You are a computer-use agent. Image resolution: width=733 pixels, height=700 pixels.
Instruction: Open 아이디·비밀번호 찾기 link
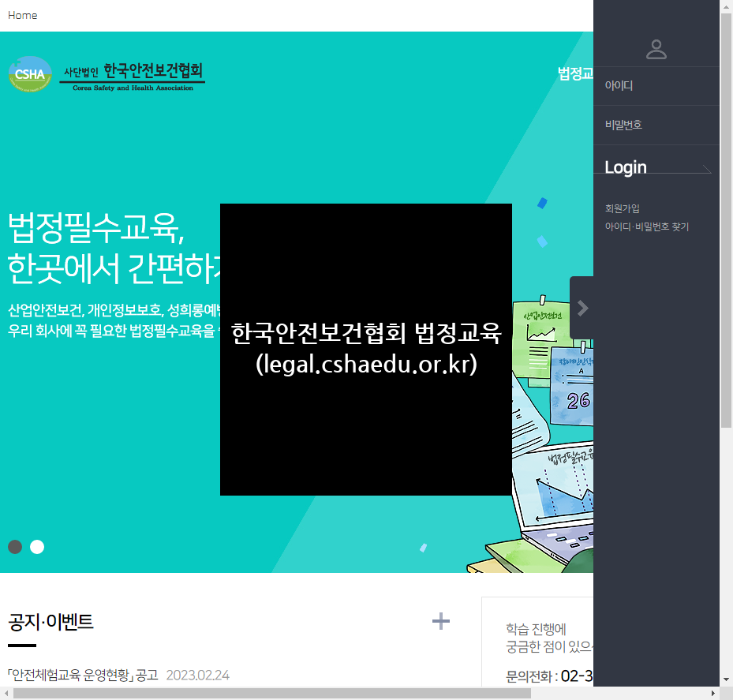[x=646, y=226]
